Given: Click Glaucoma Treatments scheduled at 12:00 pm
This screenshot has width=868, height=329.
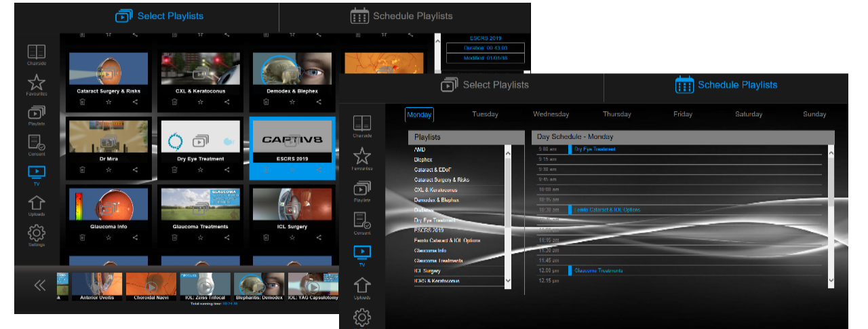Looking at the screenshot, I should coord(599,271).
